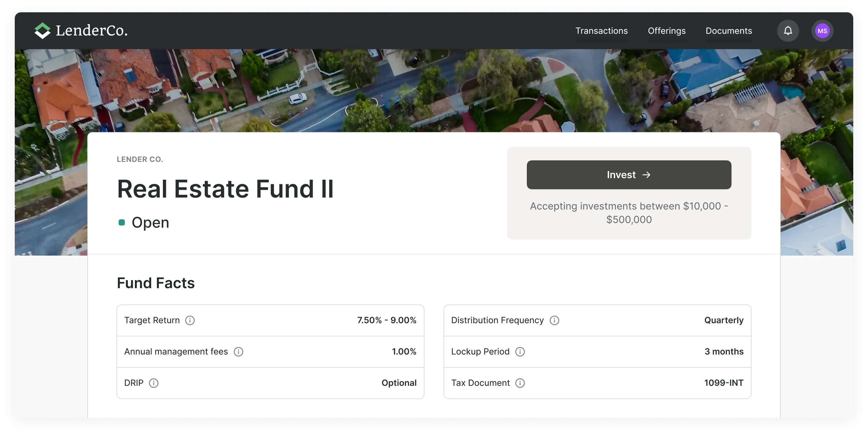Image resolution: width=868 pixels, height=435 pixels.
Task: Open the Transactions nav item
Action: [x=601, y=31]
